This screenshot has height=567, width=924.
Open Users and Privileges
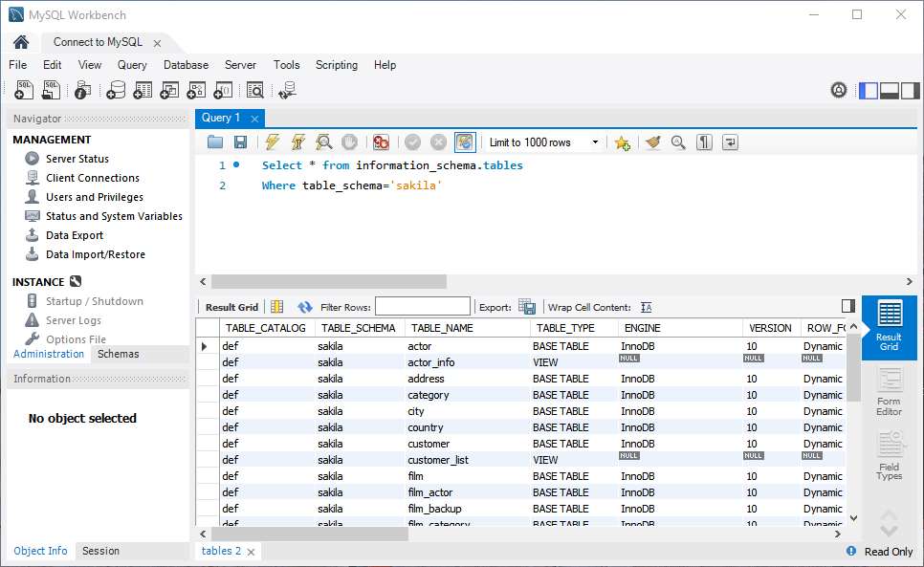click(95, 197)
